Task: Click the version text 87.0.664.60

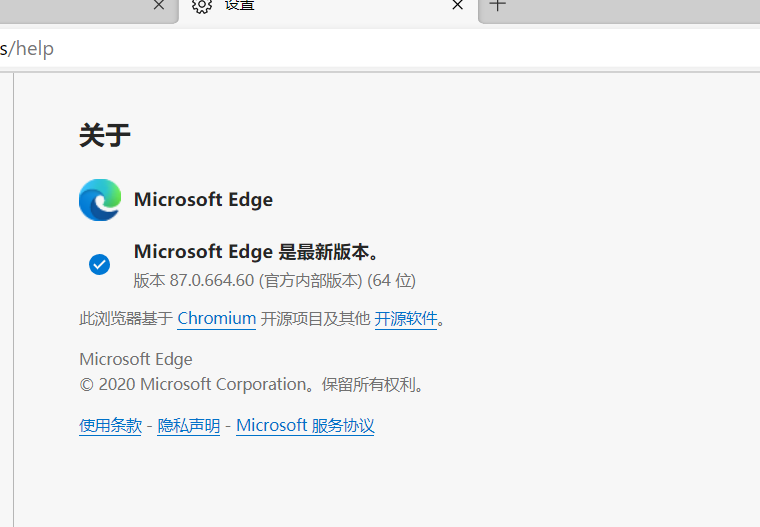Action: (x=212, y=281)
